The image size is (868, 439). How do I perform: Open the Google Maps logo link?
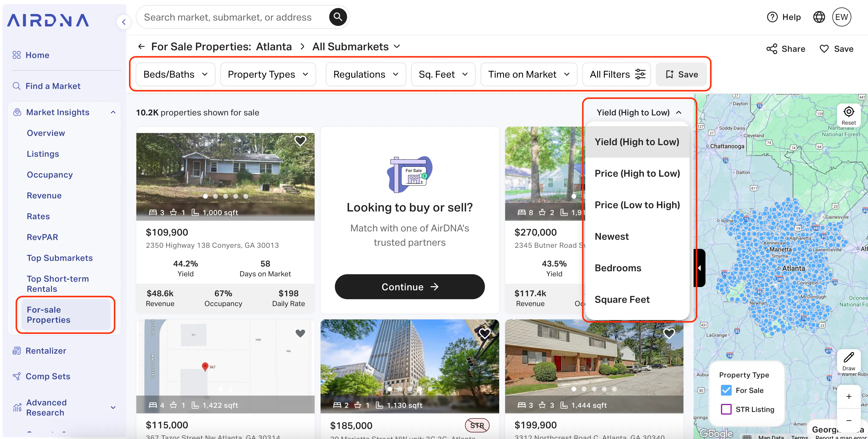click(716, 433)
